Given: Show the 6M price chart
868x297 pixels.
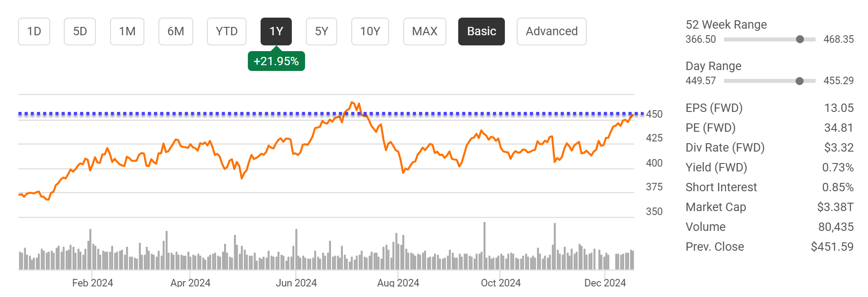Looking at the screenshot, I should click(176, 31).
